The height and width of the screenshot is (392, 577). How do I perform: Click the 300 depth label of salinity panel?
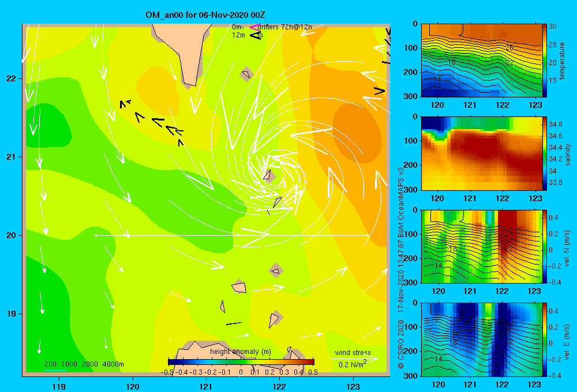(x=411, y=190)
